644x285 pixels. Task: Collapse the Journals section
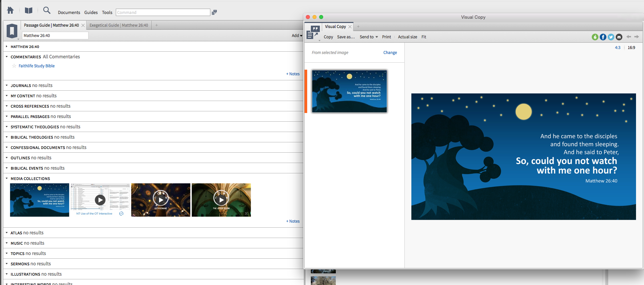(x=7, y=85)
